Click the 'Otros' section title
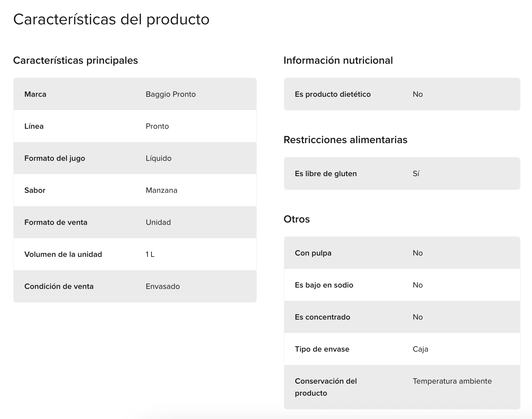This screenshot has height=419, width=532. [297, 219]
